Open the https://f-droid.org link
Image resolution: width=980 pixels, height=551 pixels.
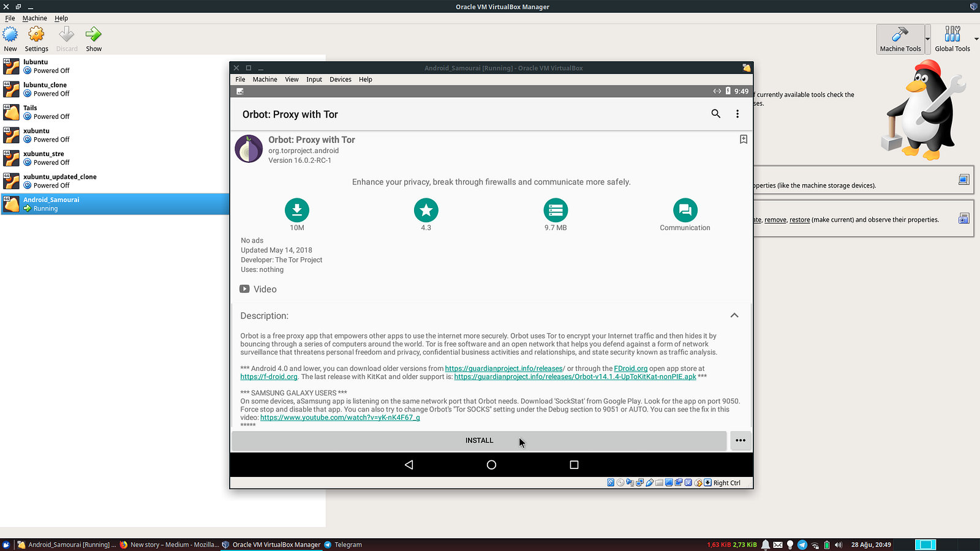tap(269, 377)
